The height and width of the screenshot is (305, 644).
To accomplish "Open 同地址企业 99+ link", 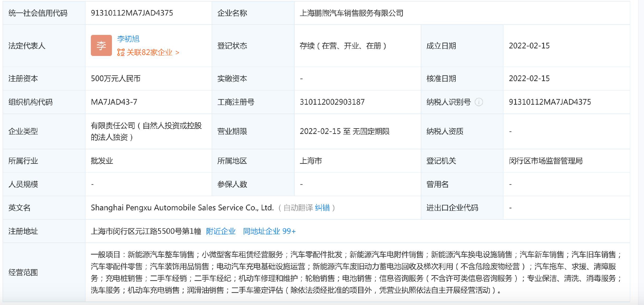I will 269,231.
